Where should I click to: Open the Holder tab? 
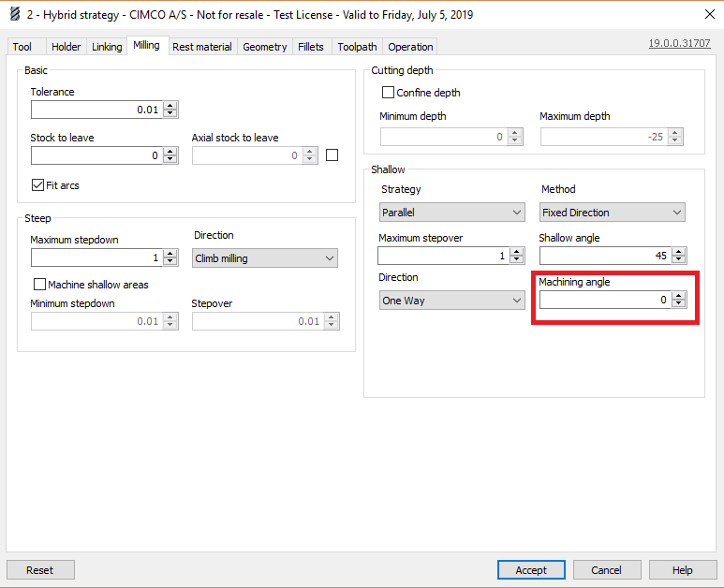[66, 47]
